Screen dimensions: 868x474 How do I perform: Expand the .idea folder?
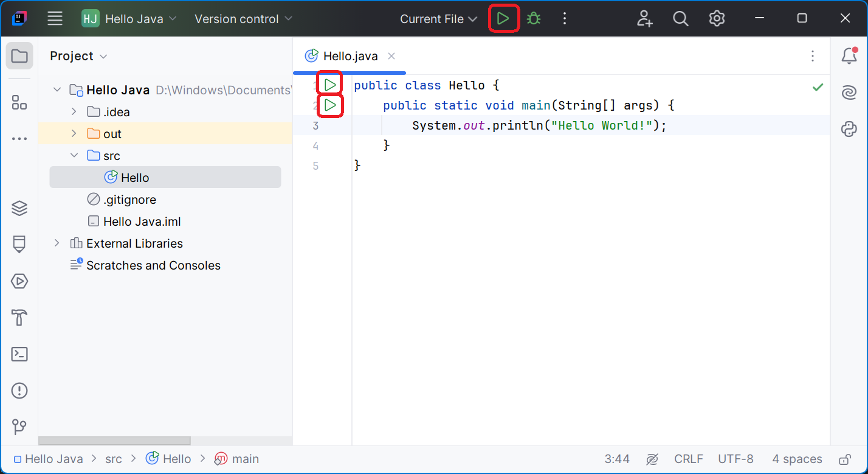(x=74, y=112)
